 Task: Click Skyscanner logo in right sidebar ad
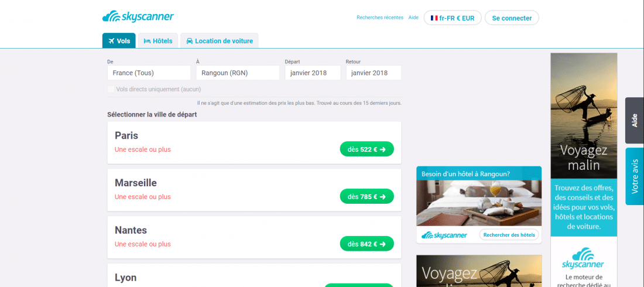pos(584,258)
